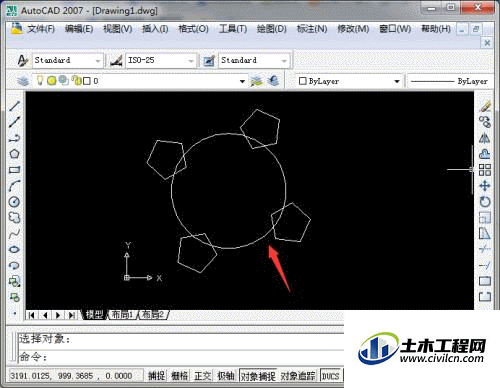Toggle 捕捉 snap mode in status bar

click(x=157, y=376)
